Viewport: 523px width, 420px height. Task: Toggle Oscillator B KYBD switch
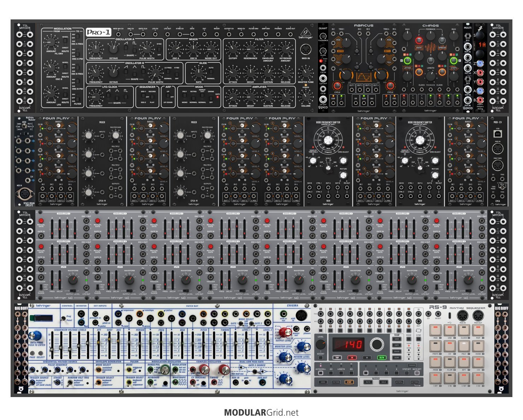(x=177, y=73)
